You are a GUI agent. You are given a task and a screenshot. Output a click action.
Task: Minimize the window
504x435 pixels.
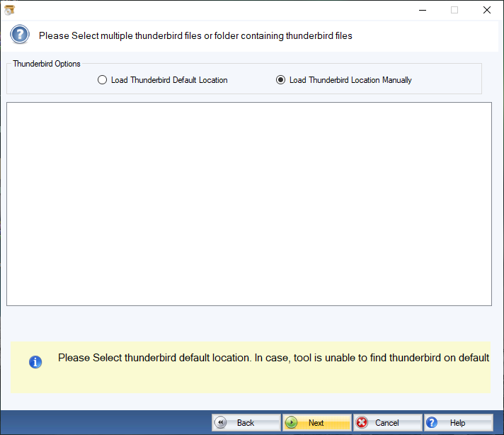(423, 10)
